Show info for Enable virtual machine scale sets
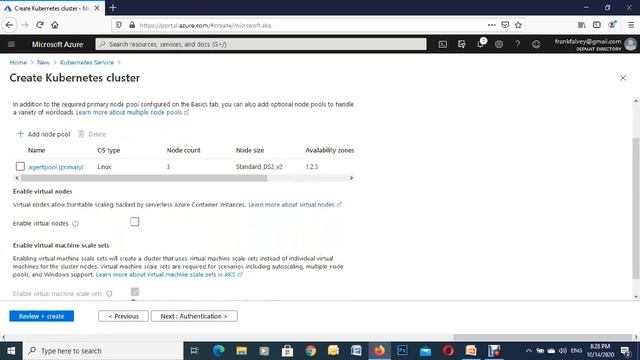 point(109,293)
